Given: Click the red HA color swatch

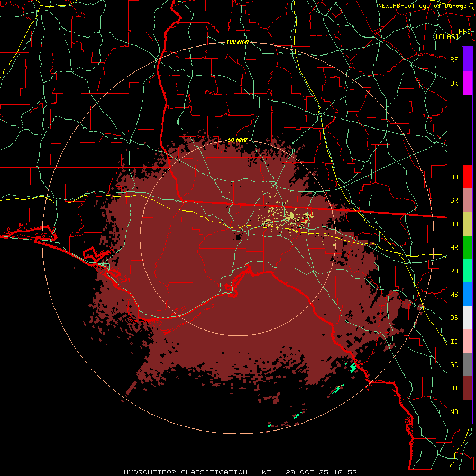Looking at the screenshot, I should pos(467,177).
